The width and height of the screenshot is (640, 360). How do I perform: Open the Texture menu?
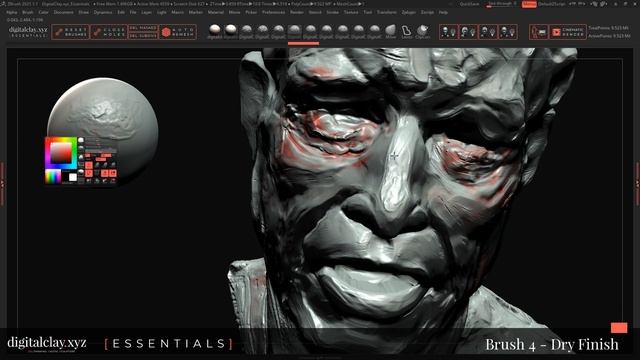351,13
